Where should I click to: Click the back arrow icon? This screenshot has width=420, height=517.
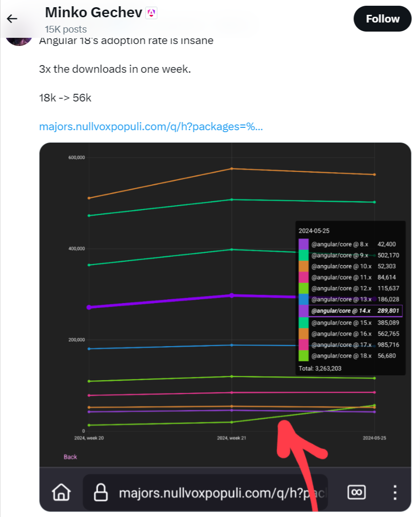point(12,19)
